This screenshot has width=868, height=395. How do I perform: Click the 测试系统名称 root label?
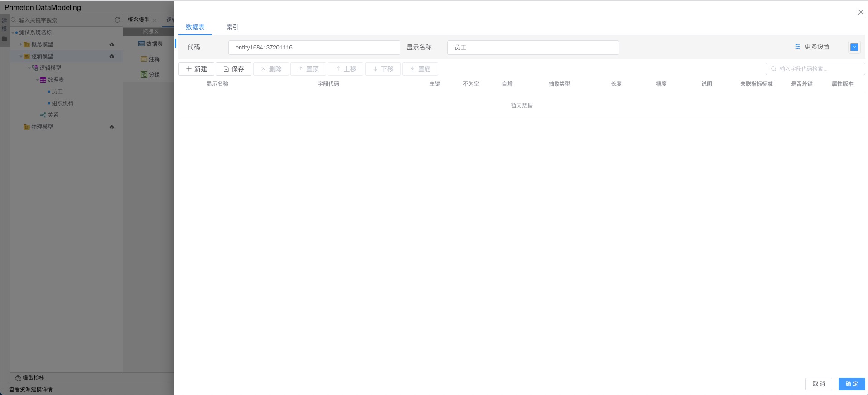pos(35,33)
